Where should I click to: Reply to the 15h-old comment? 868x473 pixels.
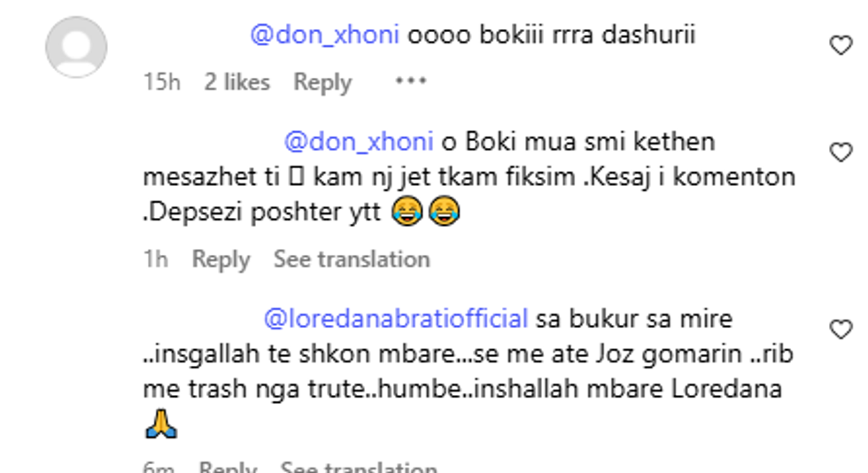[x=322, y=82]
